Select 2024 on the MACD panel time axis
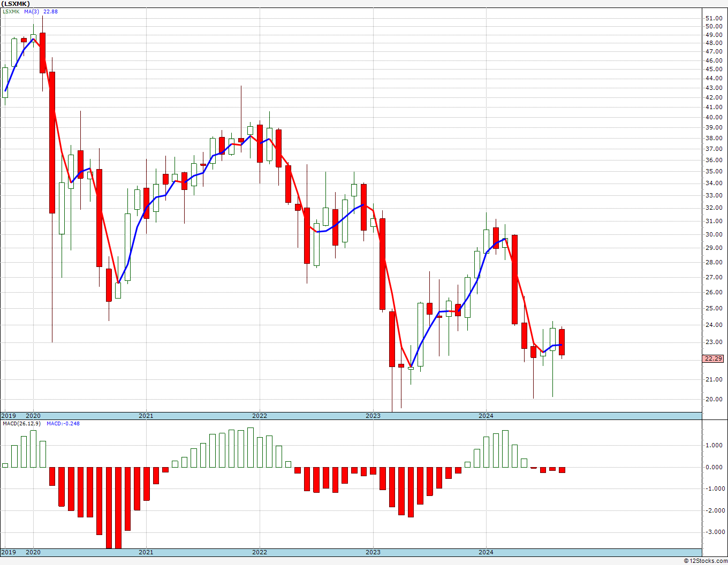The image size is (728, 565). pos(486,552)
